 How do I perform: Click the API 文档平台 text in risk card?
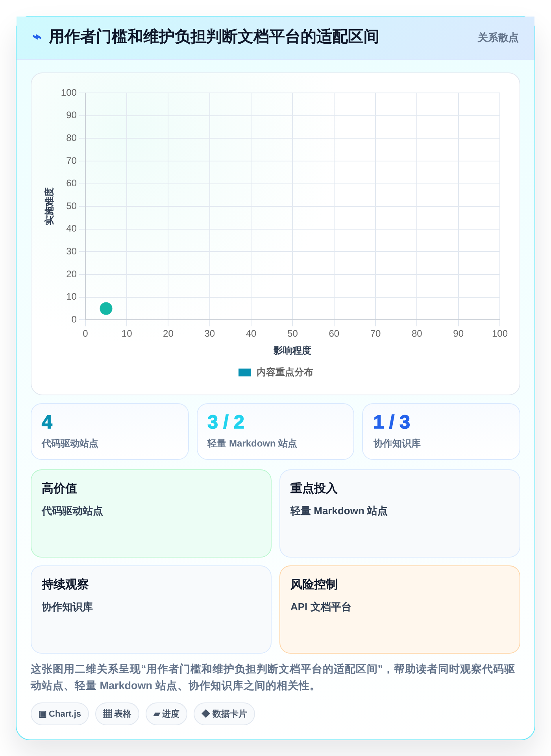[321, 607]
